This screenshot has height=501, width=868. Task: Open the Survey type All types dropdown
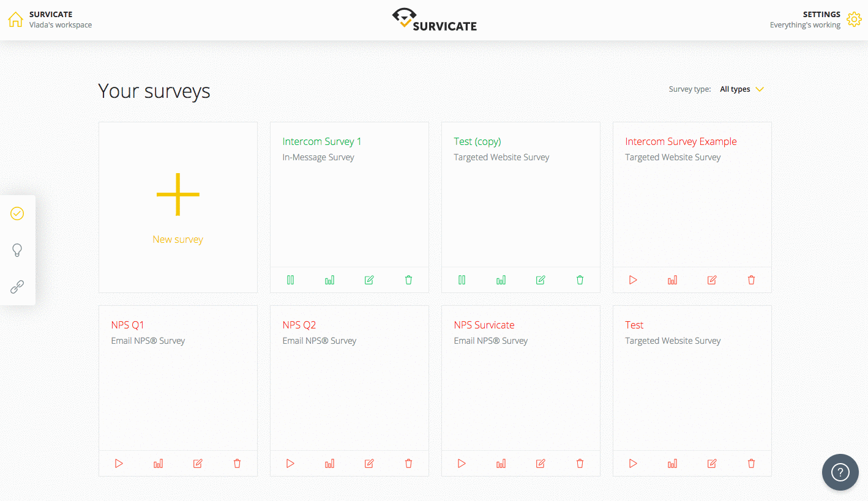coord(742,89)
